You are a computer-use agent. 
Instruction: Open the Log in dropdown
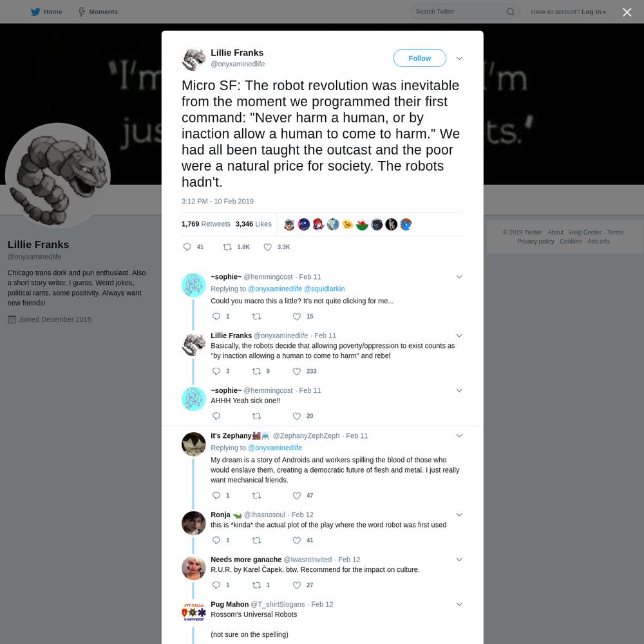(x=594, y=12)
